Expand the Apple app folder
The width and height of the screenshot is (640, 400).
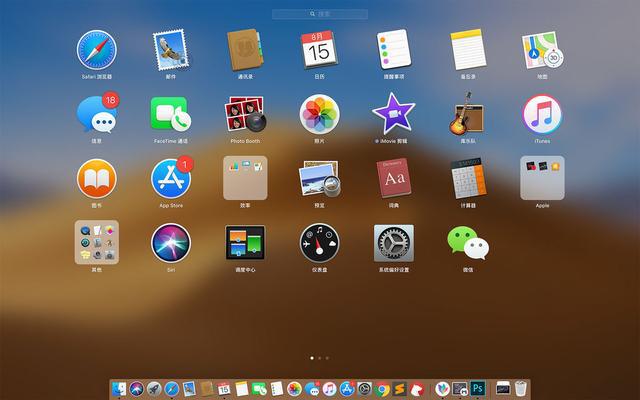click(x=542, y=178)
